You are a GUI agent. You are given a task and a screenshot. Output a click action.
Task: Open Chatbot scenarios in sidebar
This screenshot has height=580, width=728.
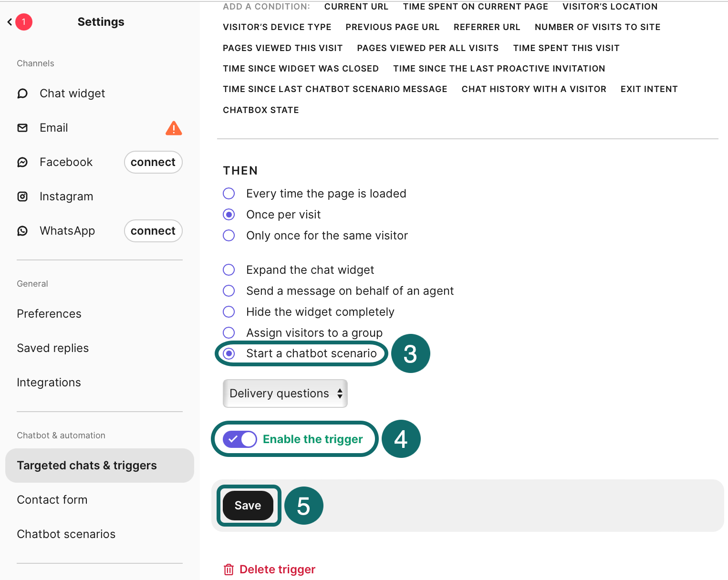point(66,534)
